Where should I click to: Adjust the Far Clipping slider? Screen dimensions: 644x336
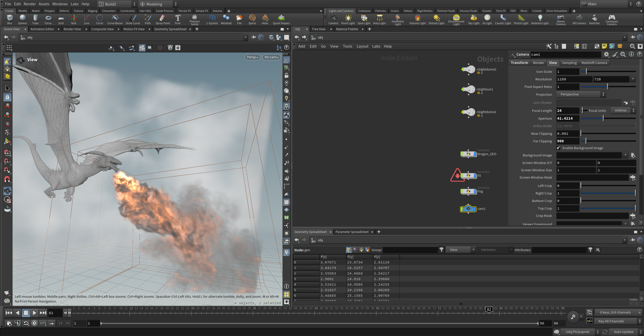coord(608,141)
